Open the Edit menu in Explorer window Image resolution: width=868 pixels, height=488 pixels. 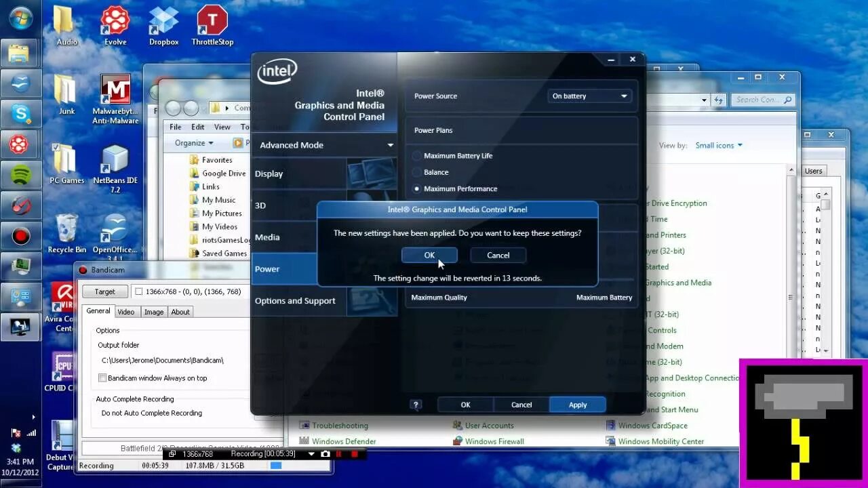197,127
